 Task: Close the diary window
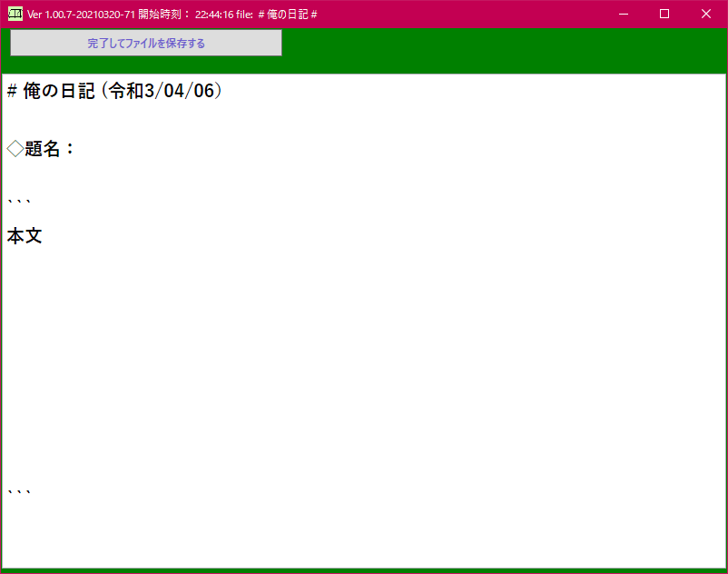pos(705,14)
